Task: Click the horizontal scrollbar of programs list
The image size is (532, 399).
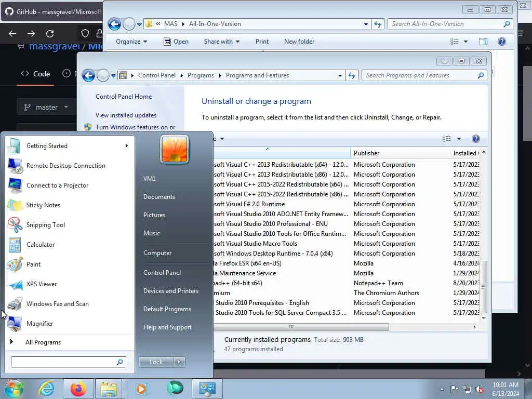Action: pos(301,327)
